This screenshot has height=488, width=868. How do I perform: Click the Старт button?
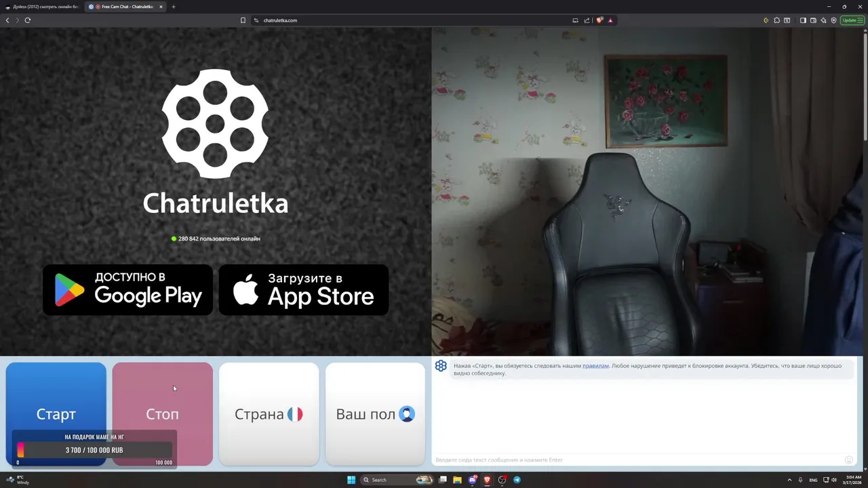(x=56, y=414)
